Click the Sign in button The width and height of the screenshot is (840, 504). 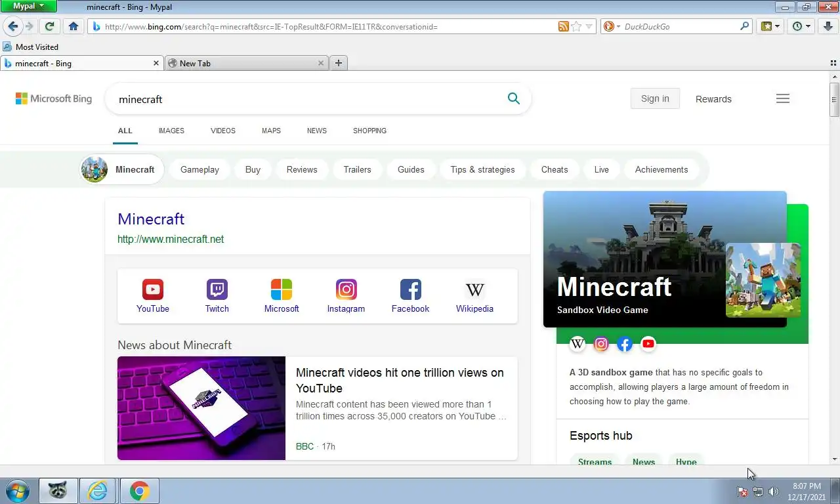pyautogui.click(x=655, y=98)
